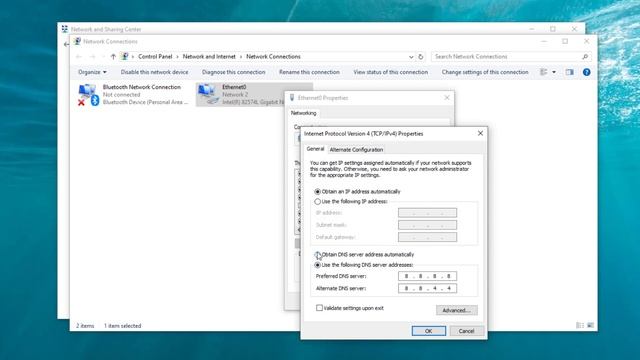
Task: Switch to the Alternate Configuration tab
Action: (x=356, y=150)
